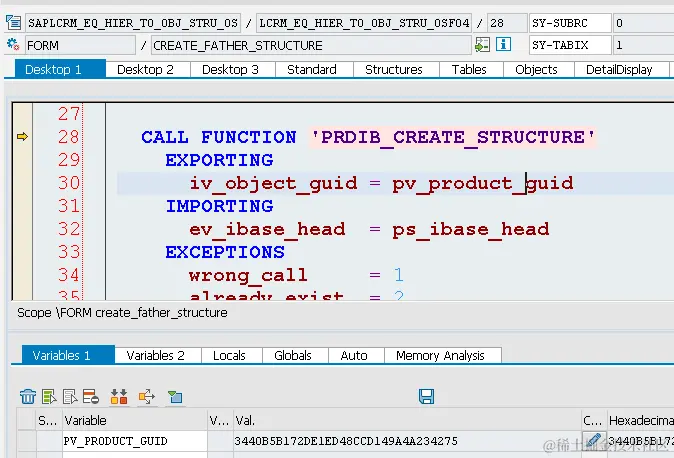
Task: Click the green arrow icon next to the info icon
Action: pos(482,44)
